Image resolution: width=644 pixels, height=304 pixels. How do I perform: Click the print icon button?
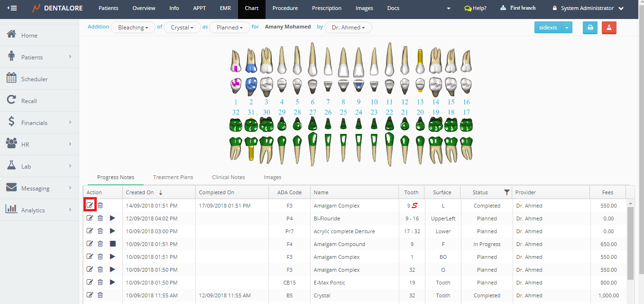point(590,28)
